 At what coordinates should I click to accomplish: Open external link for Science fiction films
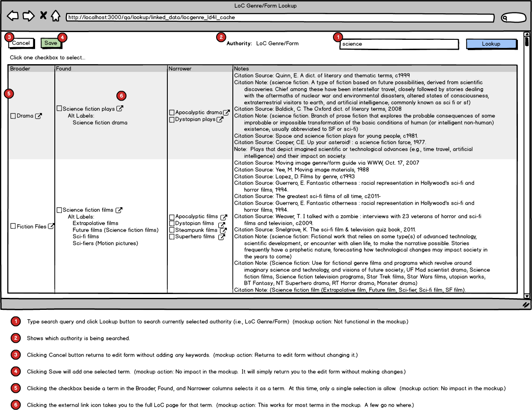coord(119,210)
